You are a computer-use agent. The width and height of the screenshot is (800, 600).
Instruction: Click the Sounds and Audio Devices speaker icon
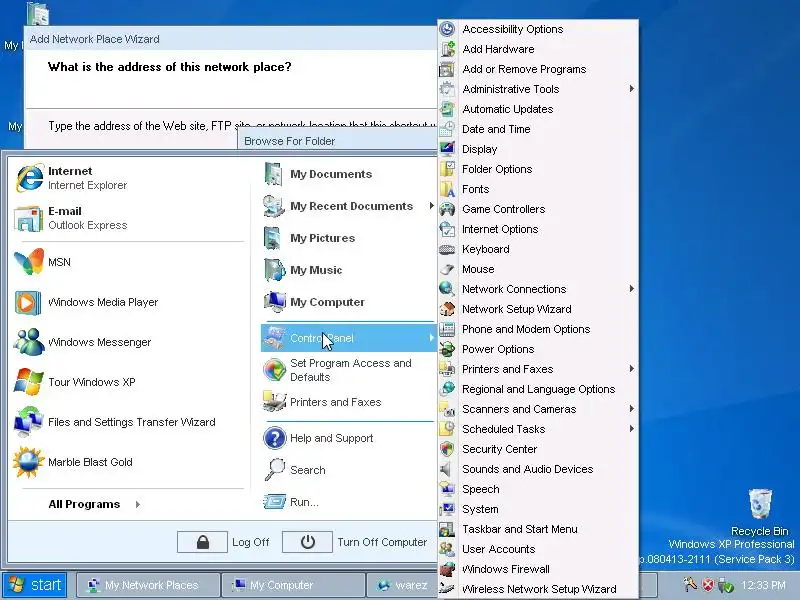coord(446,469)
